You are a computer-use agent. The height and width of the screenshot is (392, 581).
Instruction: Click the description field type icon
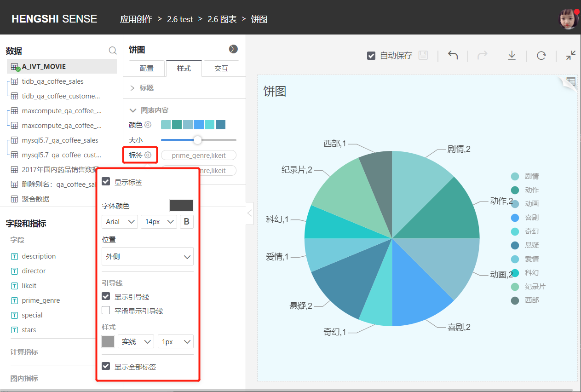coord(14,256)
